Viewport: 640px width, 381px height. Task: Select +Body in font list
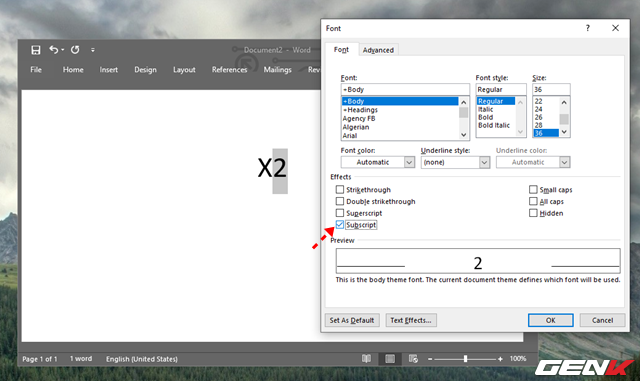pos(400,101)
